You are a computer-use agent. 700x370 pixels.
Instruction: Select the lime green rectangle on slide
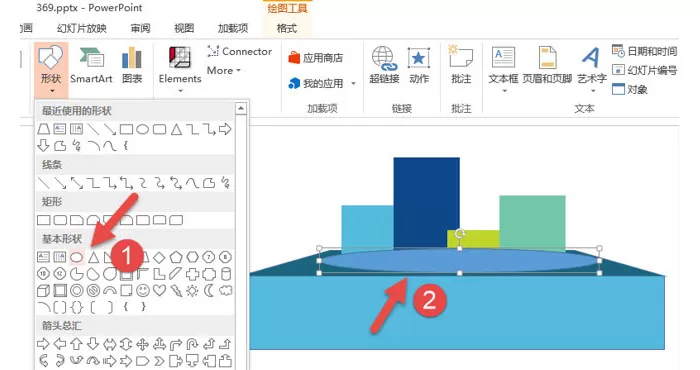pyautogui.click(x=473, y=238)
